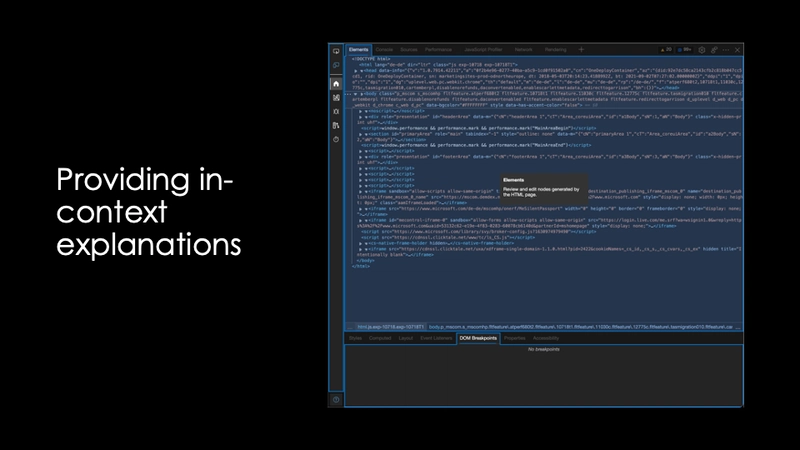800x450 pixels.
Task: Switch to the Styles pane tab
Action: (x=355, y=338)
